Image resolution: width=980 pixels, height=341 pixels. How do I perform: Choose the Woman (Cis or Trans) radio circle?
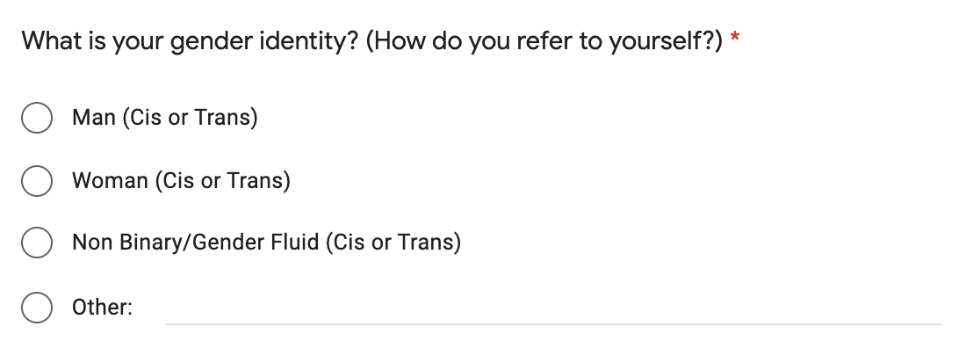tap(37, 181)
